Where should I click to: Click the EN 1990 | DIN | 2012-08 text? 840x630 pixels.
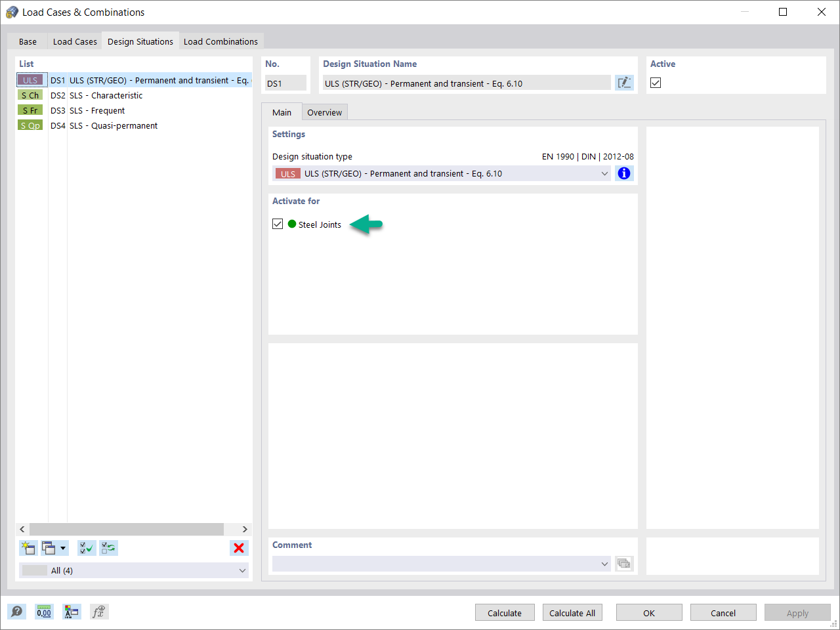pos(587,156)
